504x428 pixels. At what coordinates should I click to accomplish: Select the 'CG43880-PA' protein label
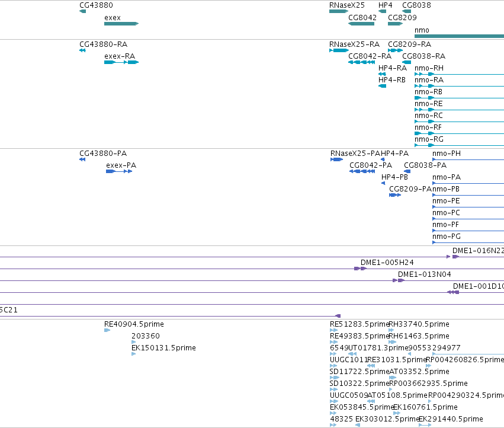coord(103,153)
